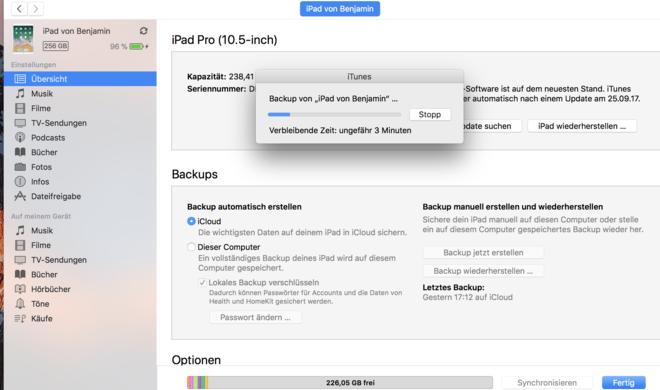
Task: Click the Optionen section heading
Action: 196,360
